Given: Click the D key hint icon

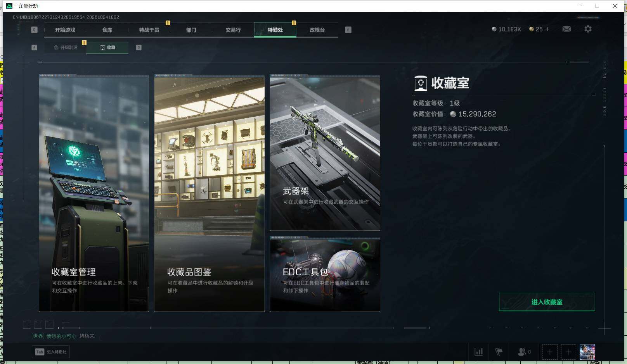Looking at the screenshot, I should point(139,47).
